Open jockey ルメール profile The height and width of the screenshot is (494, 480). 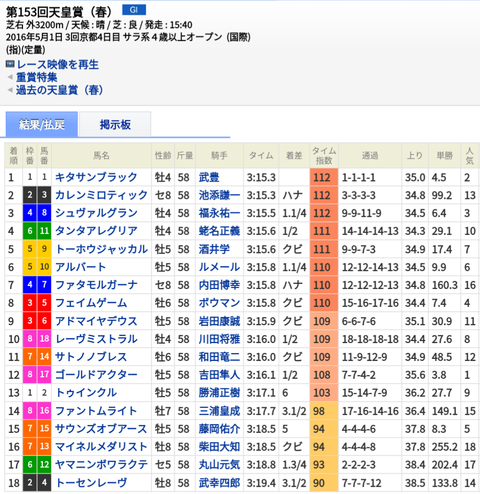coord(219,267)
